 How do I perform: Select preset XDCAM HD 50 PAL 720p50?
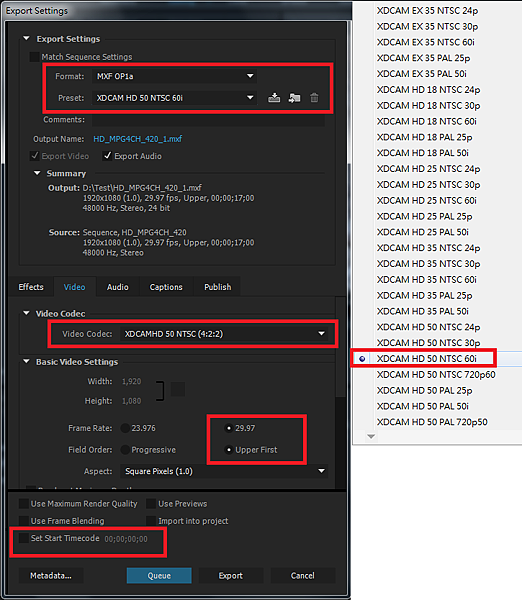click(432, 422)
